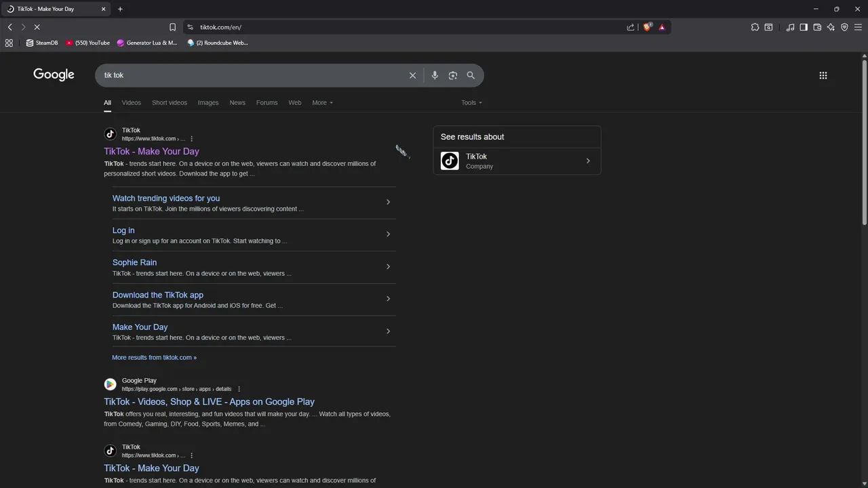
Task: Open "More results from tiktok.com"
Action: [x=154, y=357]
